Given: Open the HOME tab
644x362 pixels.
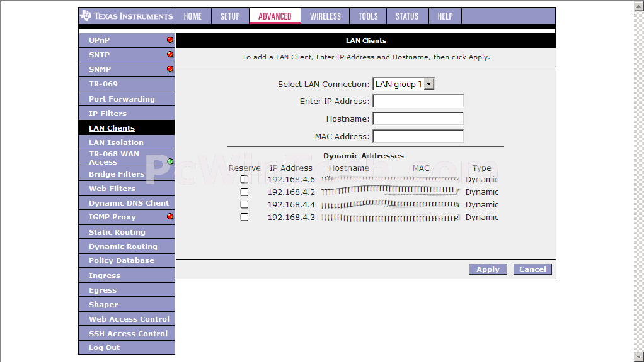Looking at the screenshot, I should point(193,16).
